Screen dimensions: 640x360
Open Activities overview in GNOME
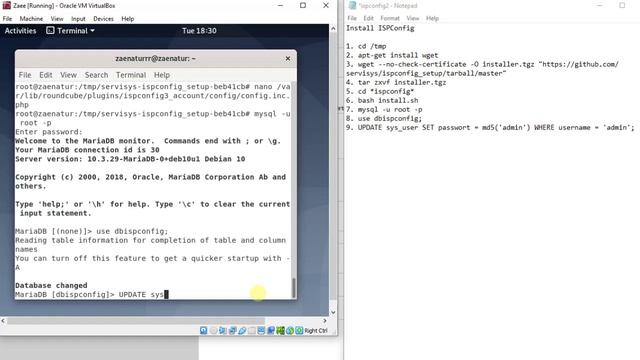click(20, 31)
